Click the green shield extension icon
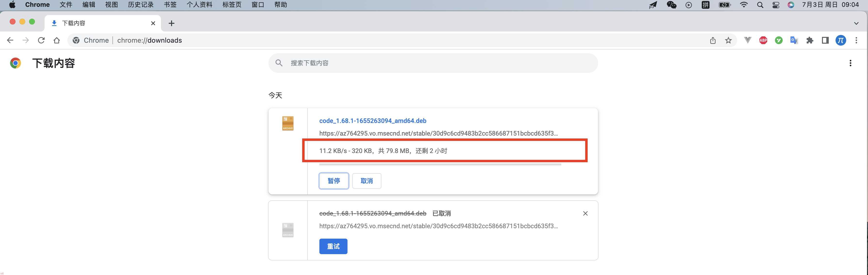Viewport: 868px width, 275px height. [x=779, y=40]
